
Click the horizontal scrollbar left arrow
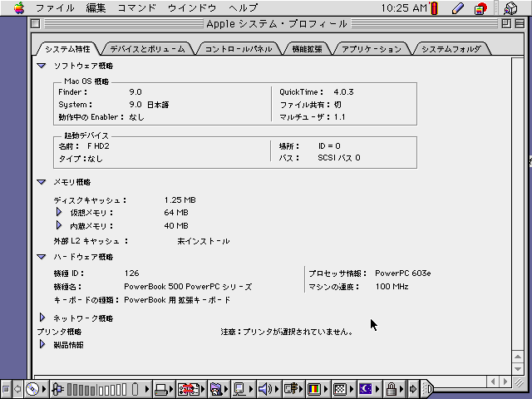[x=493, y=382]
